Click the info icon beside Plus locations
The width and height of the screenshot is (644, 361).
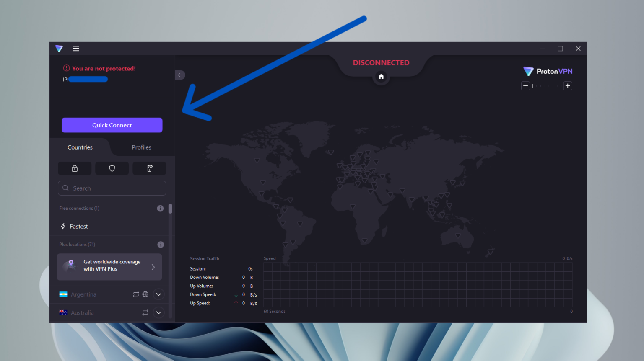click(x=160, y=244)
